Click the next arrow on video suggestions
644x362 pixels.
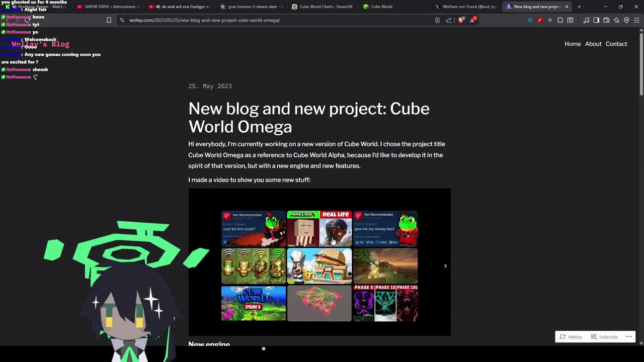445,265
